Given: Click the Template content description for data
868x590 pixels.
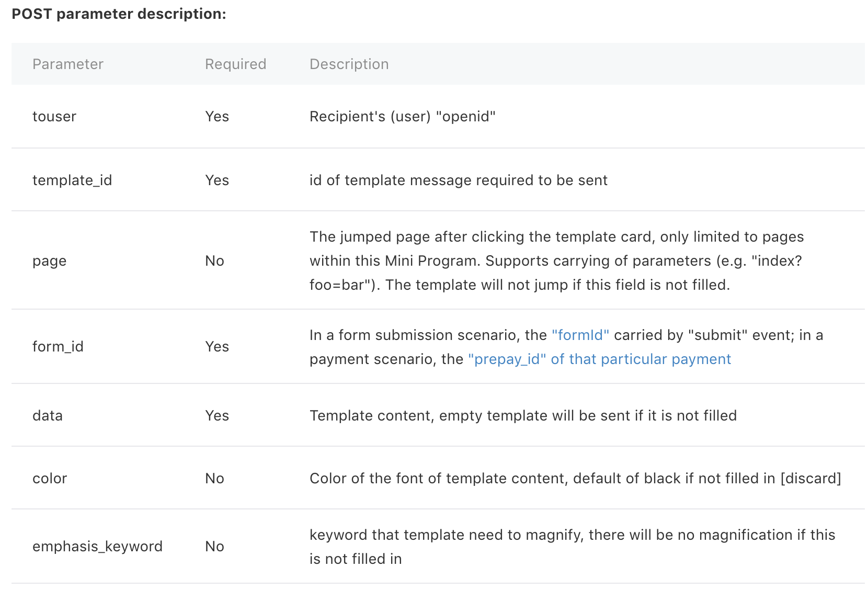Looking at the screenshot, I should [x=523, y=415].
